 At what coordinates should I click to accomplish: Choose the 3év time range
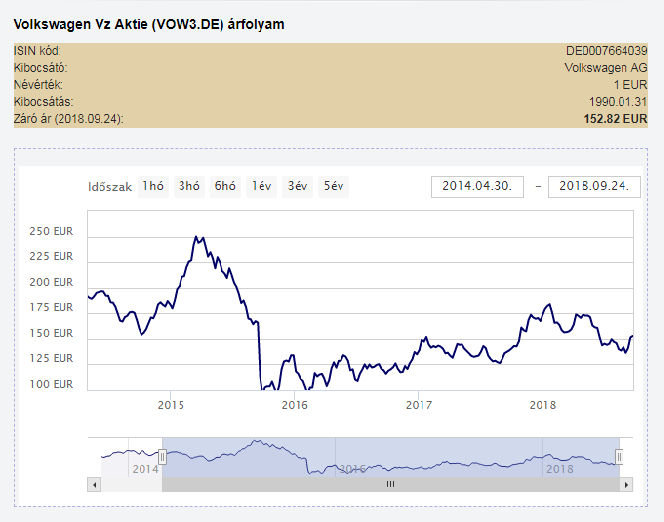(297, 186)
